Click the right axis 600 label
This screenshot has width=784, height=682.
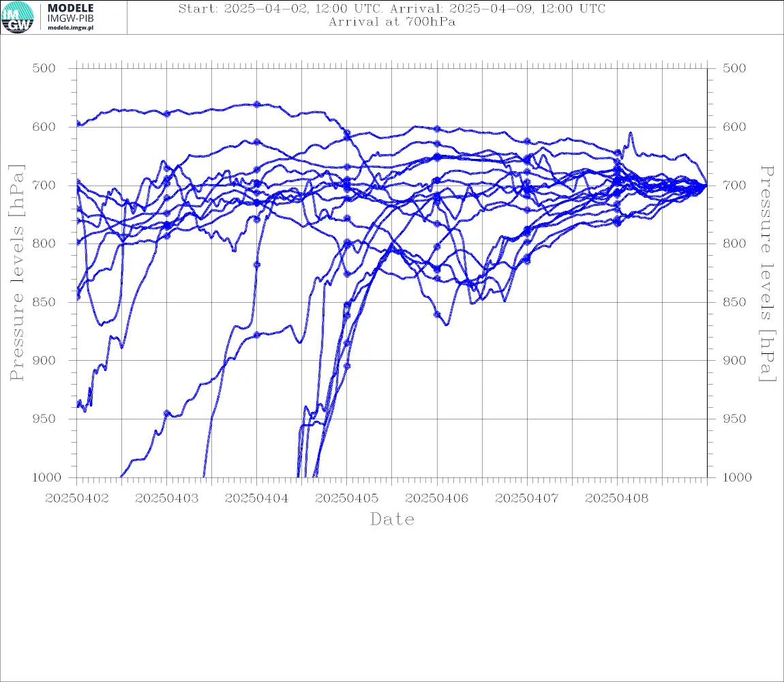point(734,127)
